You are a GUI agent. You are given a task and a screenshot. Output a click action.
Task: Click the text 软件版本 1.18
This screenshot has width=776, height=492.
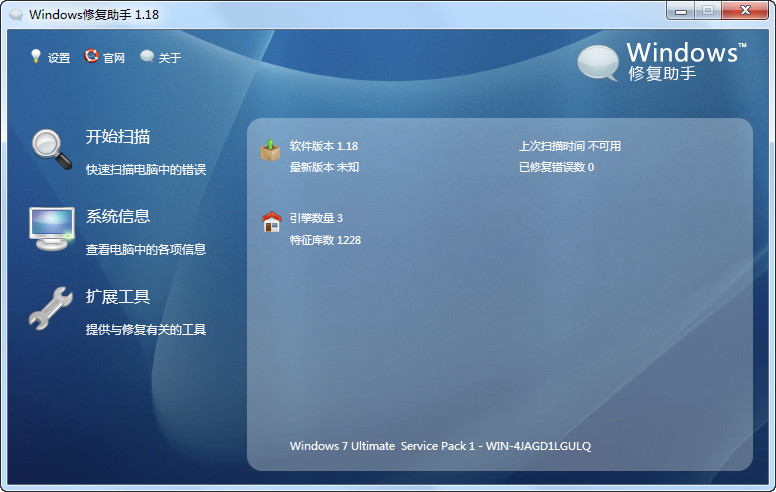[324, 146]
